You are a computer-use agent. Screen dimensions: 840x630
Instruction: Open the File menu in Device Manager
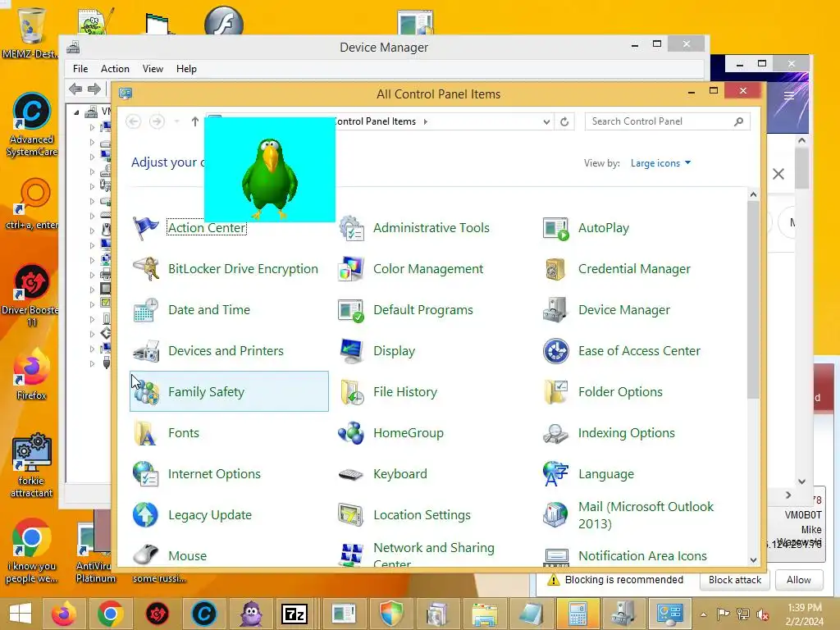[x=80, y=69]
